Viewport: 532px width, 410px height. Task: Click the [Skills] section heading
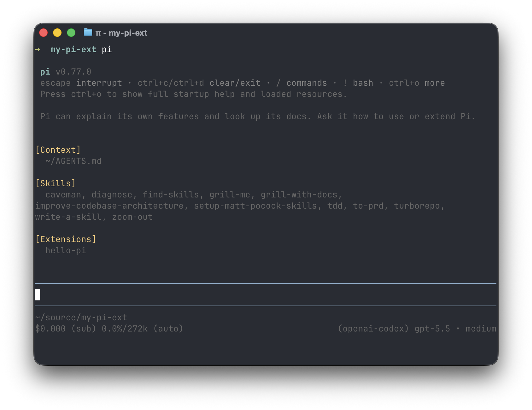pos(55,184)
